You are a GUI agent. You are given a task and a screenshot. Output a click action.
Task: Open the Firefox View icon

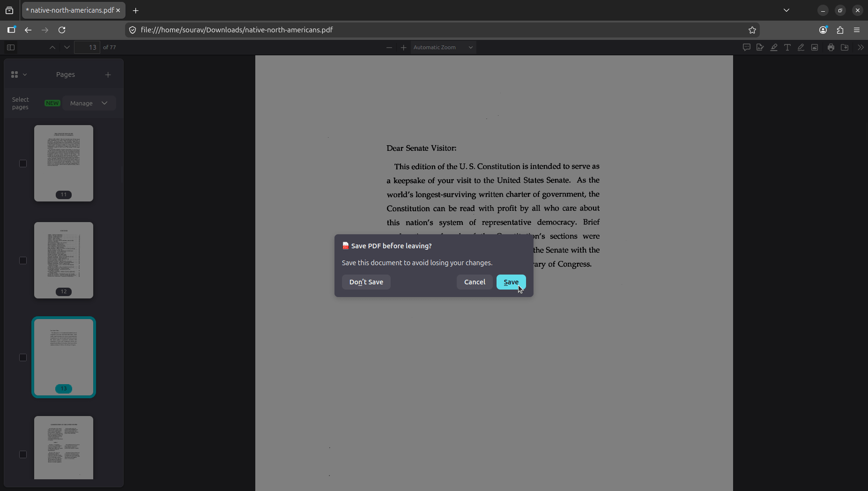point(9,10)
